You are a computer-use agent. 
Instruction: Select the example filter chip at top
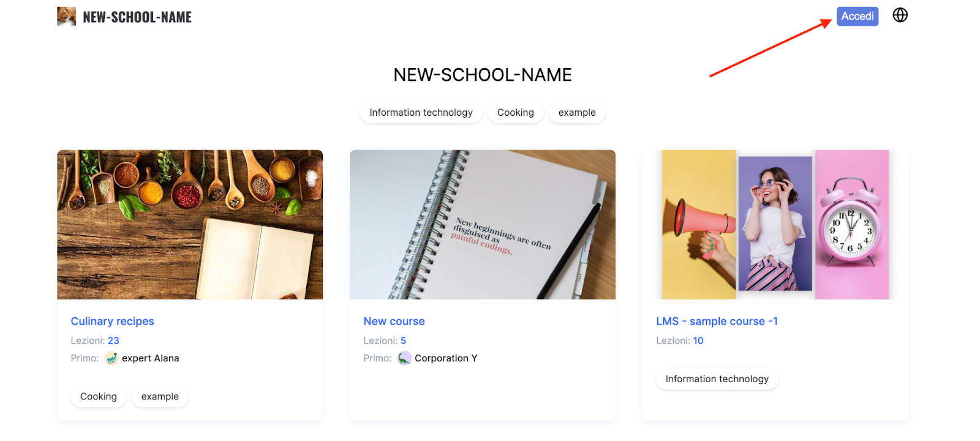577,113
